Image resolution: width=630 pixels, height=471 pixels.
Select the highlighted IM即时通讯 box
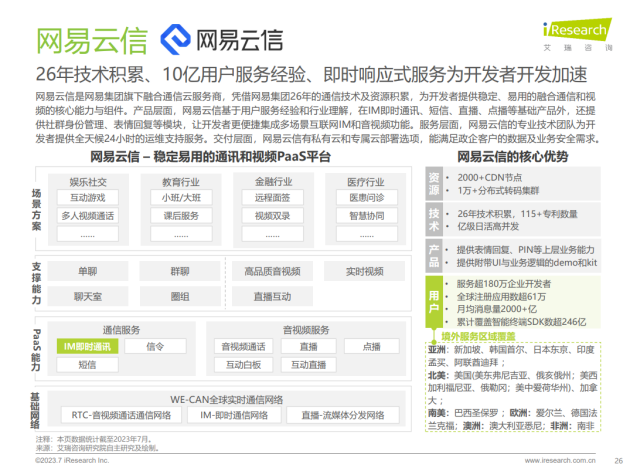(x=88, y=346)
